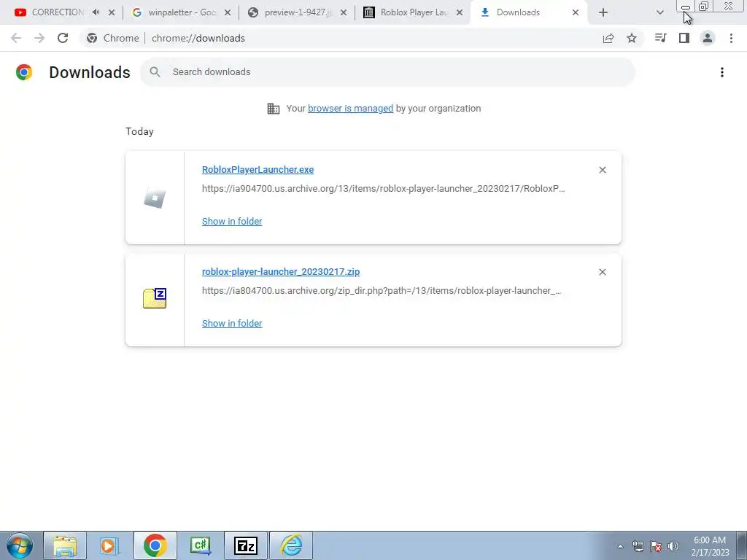Screen dimensions: 747x560
Task: Open Action Center flag icon
Action: coord(656,546)
